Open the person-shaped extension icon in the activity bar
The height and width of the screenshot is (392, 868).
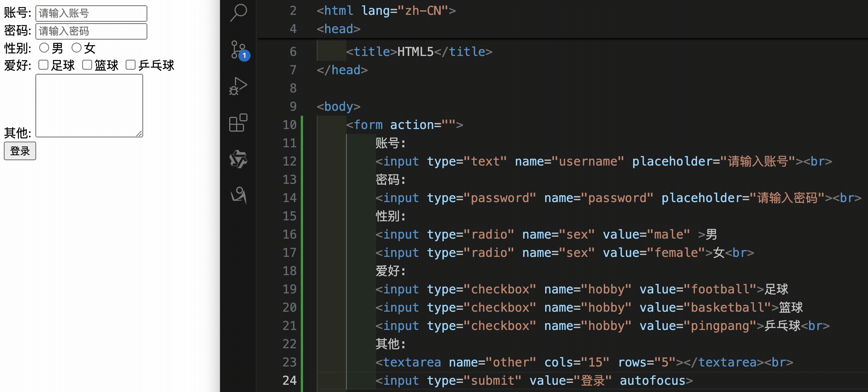(x=239, y=195)
